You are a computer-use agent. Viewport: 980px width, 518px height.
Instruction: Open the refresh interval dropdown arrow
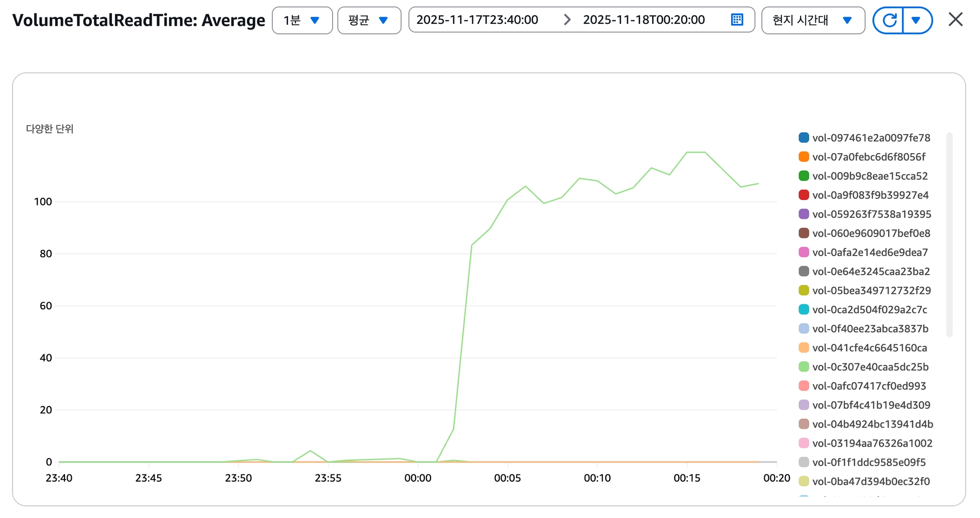pos(916,20)
